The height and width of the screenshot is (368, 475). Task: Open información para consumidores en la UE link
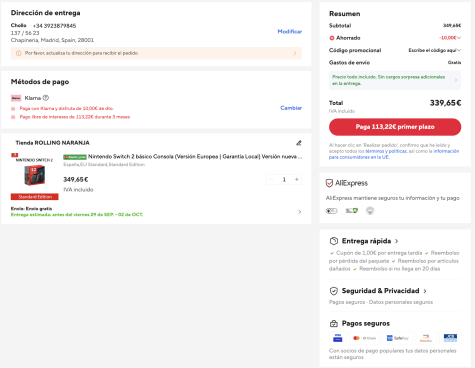tap(394, 154)
